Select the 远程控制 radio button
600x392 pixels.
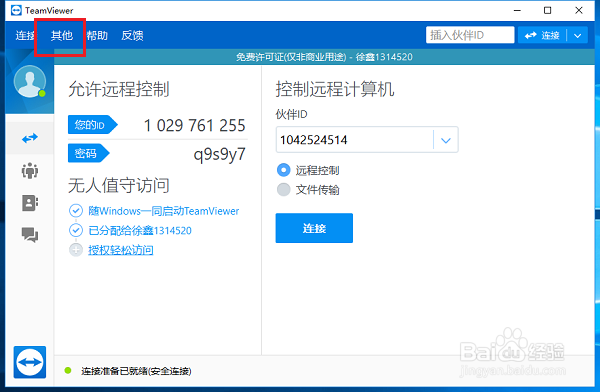pos(284,170)
